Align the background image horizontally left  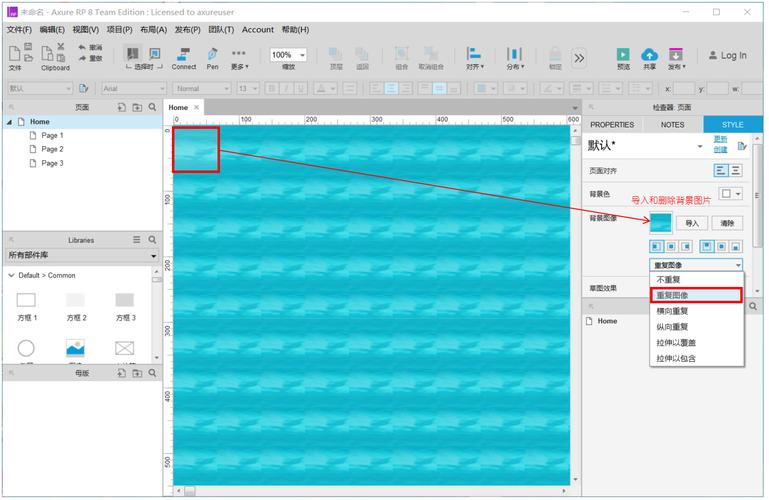pyautogui.click(x=656, y=247)
